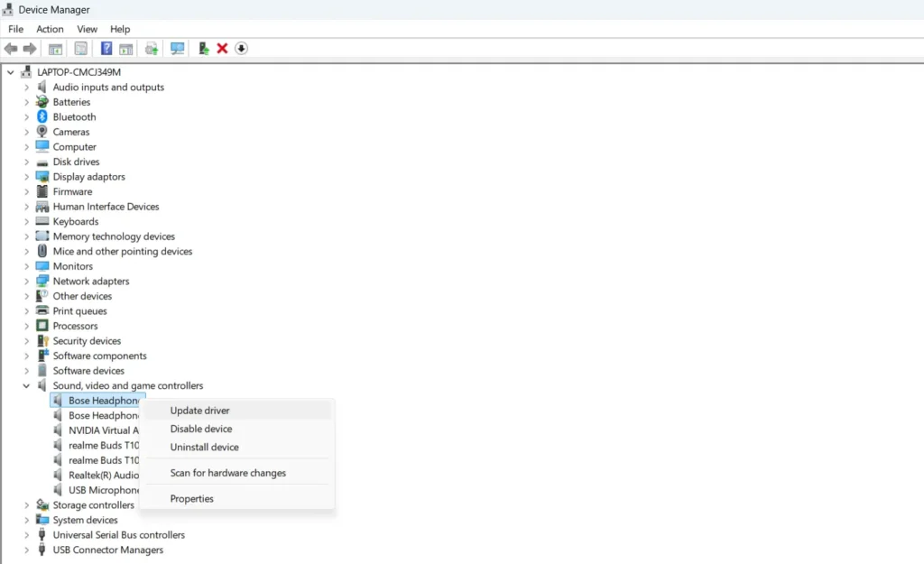Choose Uninstall device from context menu
Viewport: 924px width, 564px height.
(238, 447)
